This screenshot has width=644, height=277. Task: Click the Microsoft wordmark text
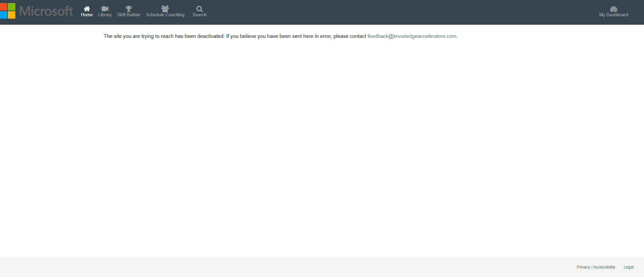[46, 11]
